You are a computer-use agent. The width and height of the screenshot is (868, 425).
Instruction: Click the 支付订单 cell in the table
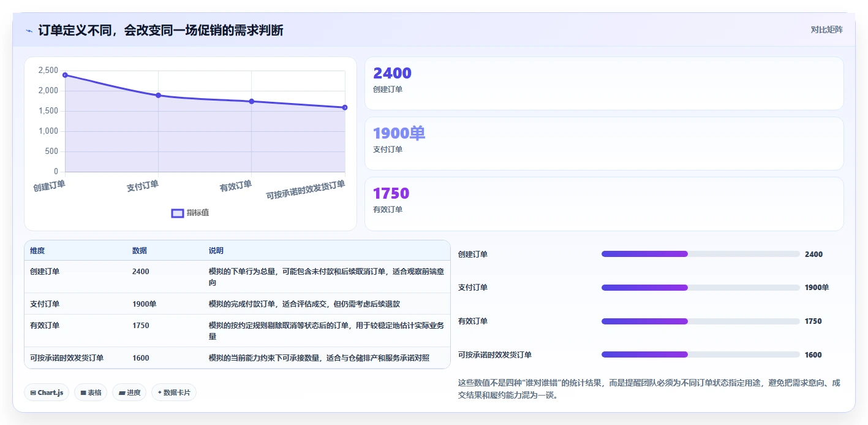coord(45,304)
